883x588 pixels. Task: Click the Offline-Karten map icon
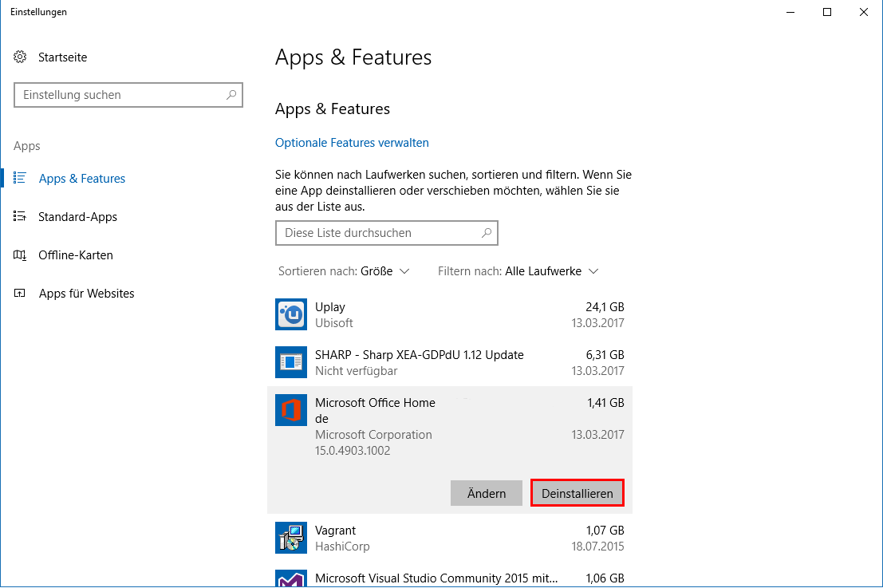click(20, 255)
